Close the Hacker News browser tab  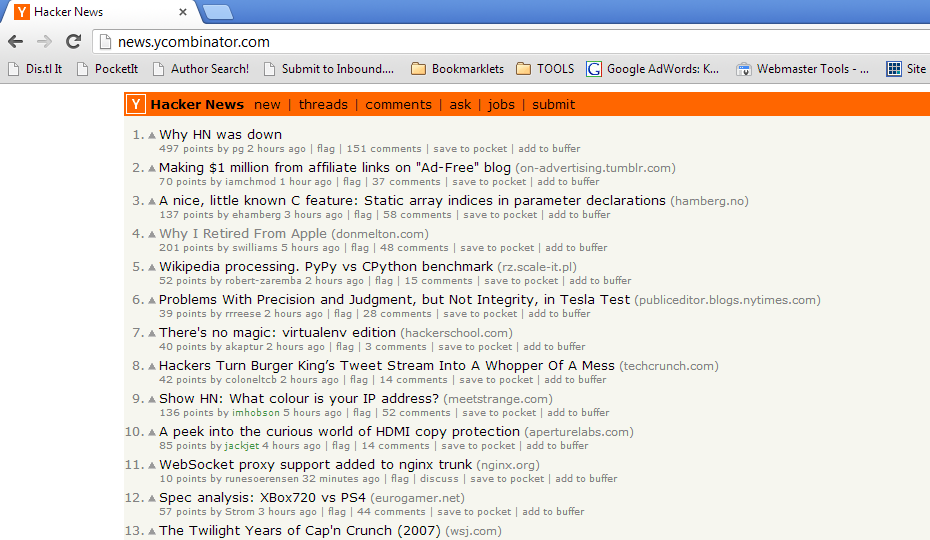point(183,12)
